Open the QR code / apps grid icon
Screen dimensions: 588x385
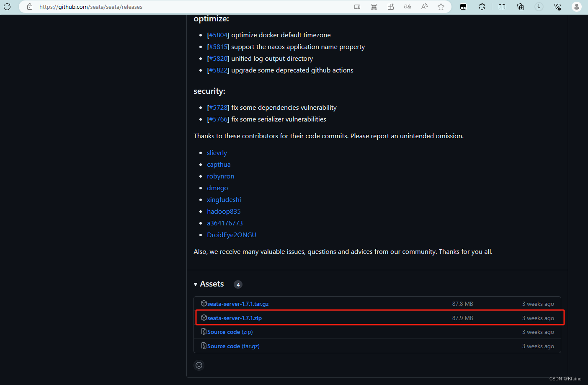(x=374, y=7)
